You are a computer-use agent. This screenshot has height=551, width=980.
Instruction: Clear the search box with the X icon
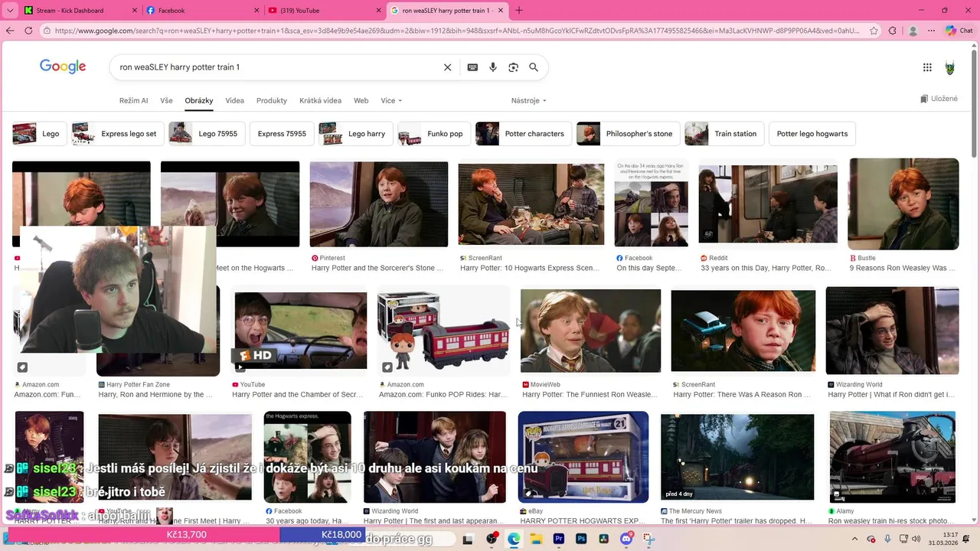tap(448, 67)
